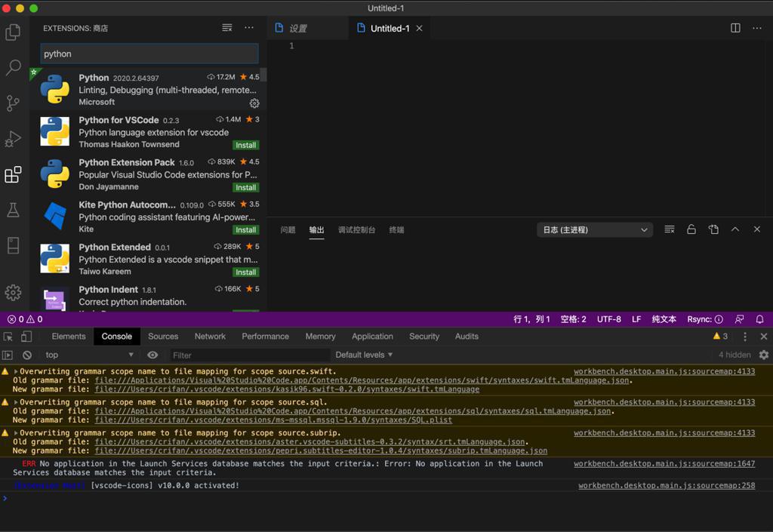Viewport: 773px width, 532px height.
Task: Switch to the Network tab in DevTools
Action: pyautogui.click(x=210, y=337)
